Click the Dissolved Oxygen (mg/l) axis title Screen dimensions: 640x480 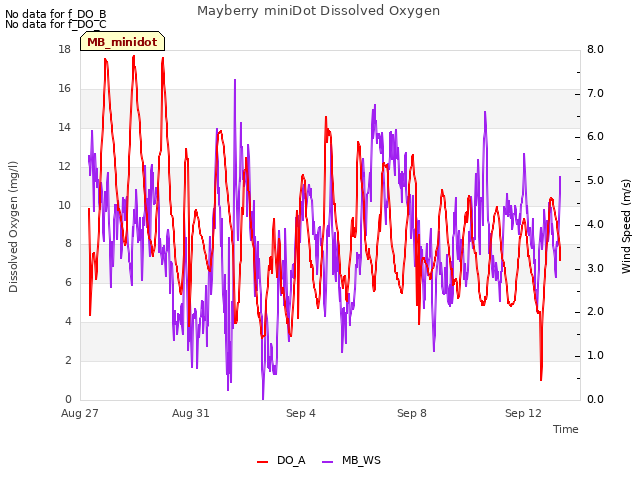coord(13,227)
